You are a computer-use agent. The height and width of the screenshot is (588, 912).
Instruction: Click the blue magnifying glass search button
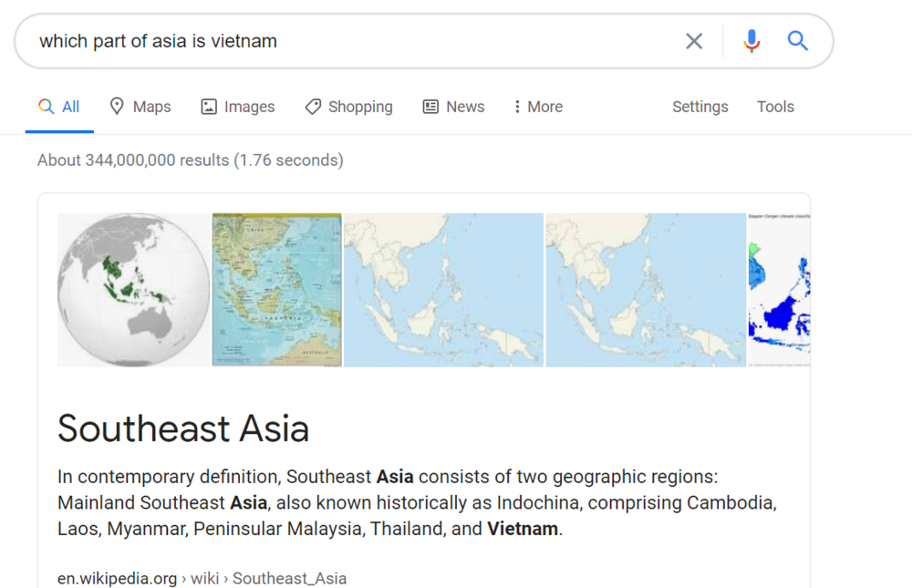797,41
